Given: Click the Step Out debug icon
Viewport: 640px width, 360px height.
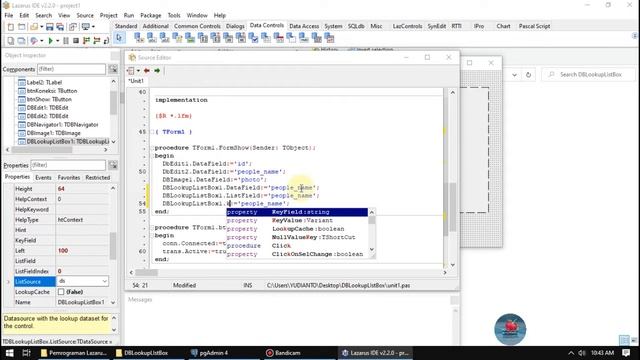Looking at the screenshot, I should (106, 41).
